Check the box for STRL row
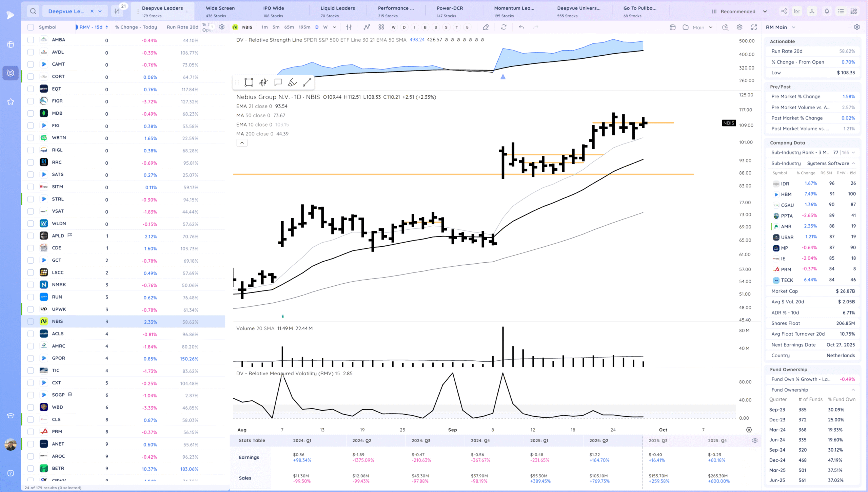The width and height of the screenshot is (868, 492). (31, 199)
